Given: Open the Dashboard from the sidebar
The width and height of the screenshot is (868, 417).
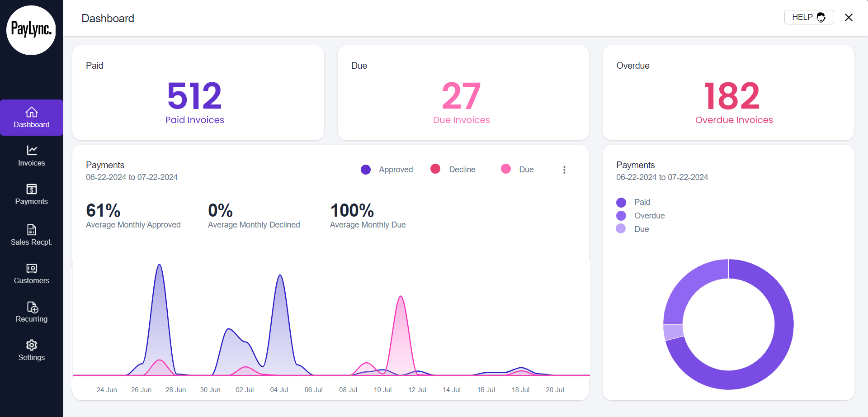Looking at the screenshot, I should (x=31, y=118).
